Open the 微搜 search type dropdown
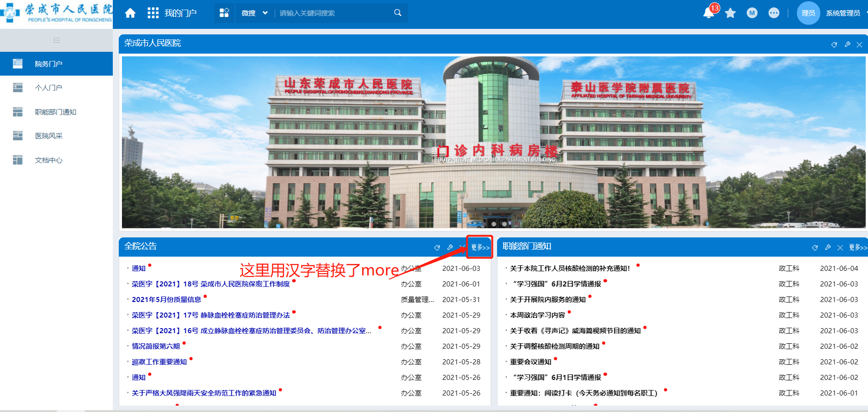868x412 pixels. pyautogui.click(x=254, y=13)
